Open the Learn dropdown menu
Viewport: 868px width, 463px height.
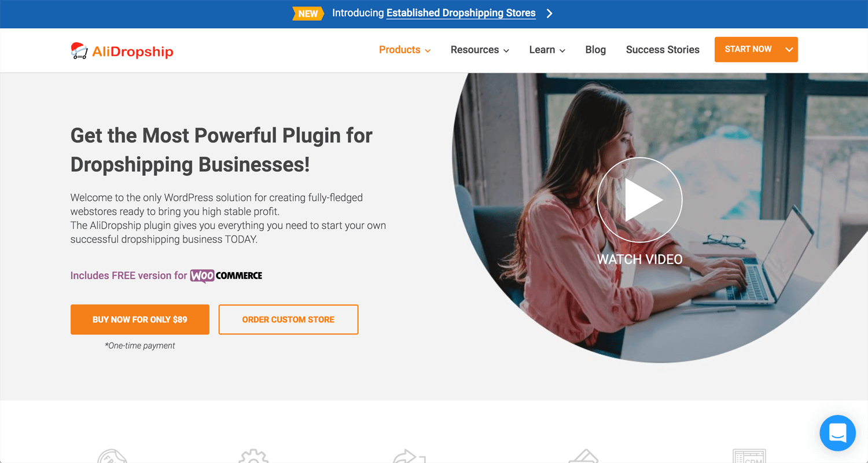(547, 50)
